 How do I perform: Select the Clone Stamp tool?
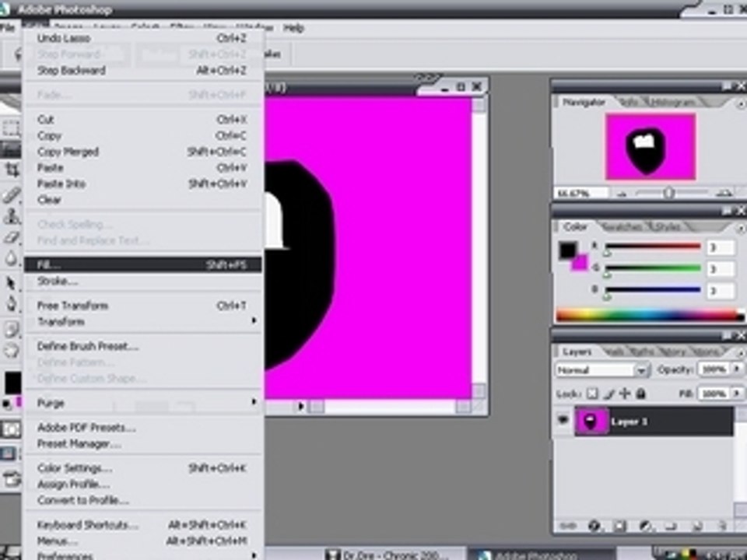pyautogui.click(x=12, y=216)
